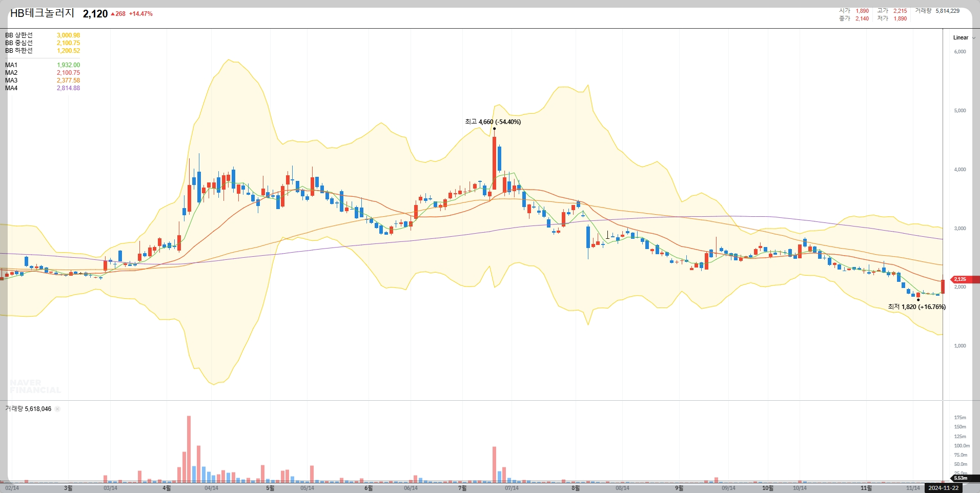Click the 100.0m volume axis label

[962, 446]
